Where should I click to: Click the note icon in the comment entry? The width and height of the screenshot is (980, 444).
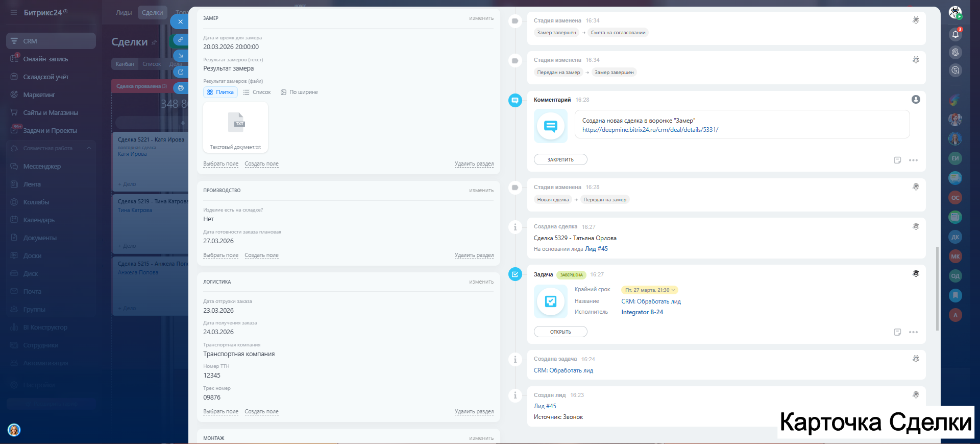coord(897,160)
